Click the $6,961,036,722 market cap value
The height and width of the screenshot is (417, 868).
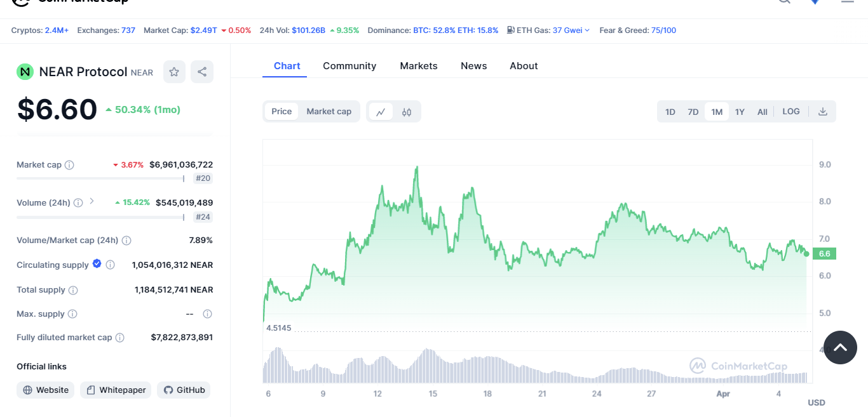(181, 164)
